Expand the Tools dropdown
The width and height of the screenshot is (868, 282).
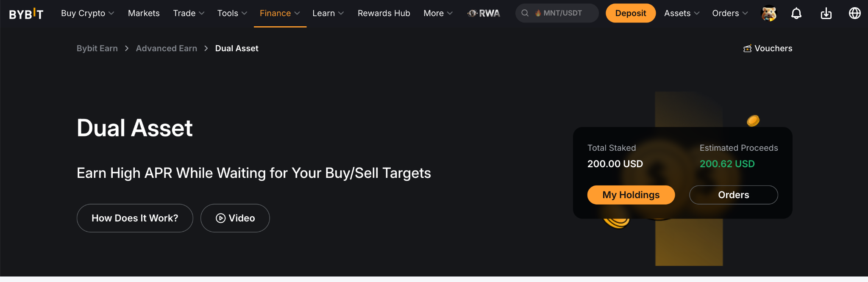(232, 13)
